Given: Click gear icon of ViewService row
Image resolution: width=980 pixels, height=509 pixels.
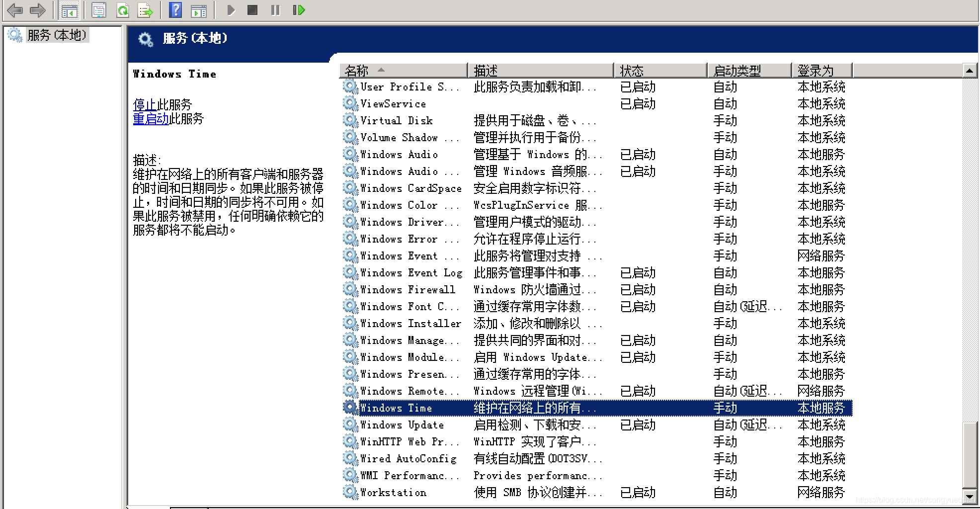Looking at the screenshot, I should [x=350, y=103].
